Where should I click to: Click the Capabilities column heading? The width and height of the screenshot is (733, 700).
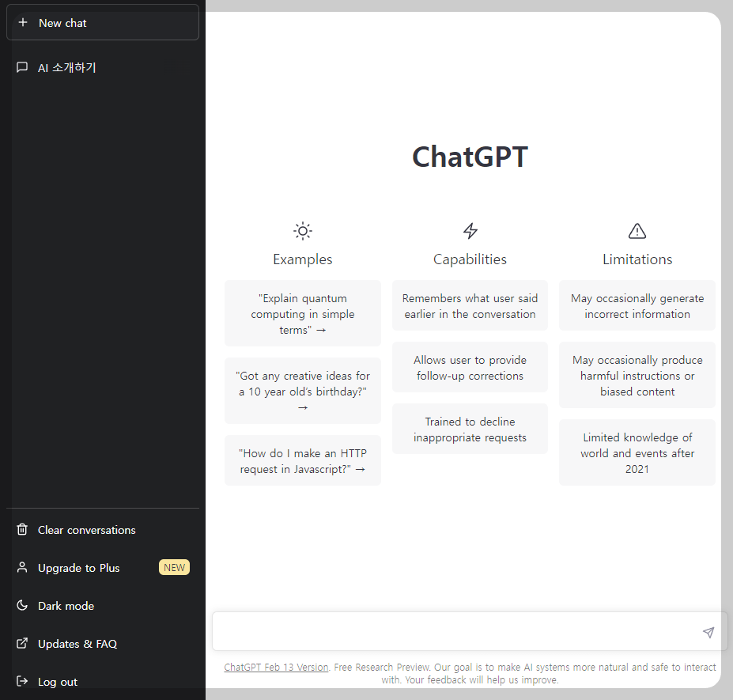tap(470, 259)
